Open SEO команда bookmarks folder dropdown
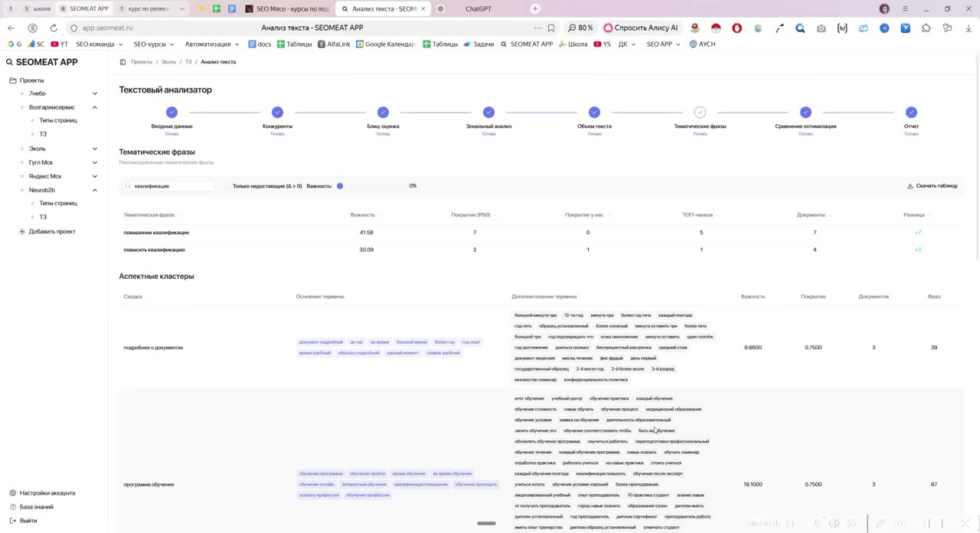 (100, 44)
